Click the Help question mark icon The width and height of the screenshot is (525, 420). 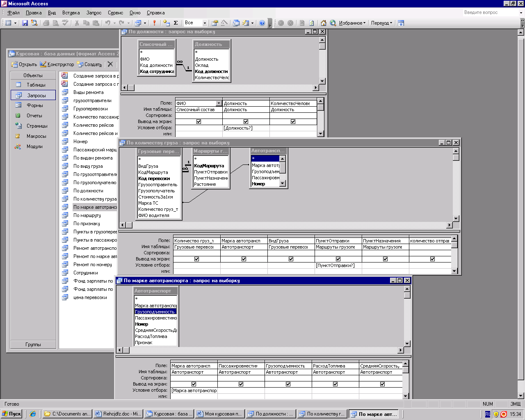(262, 23)
